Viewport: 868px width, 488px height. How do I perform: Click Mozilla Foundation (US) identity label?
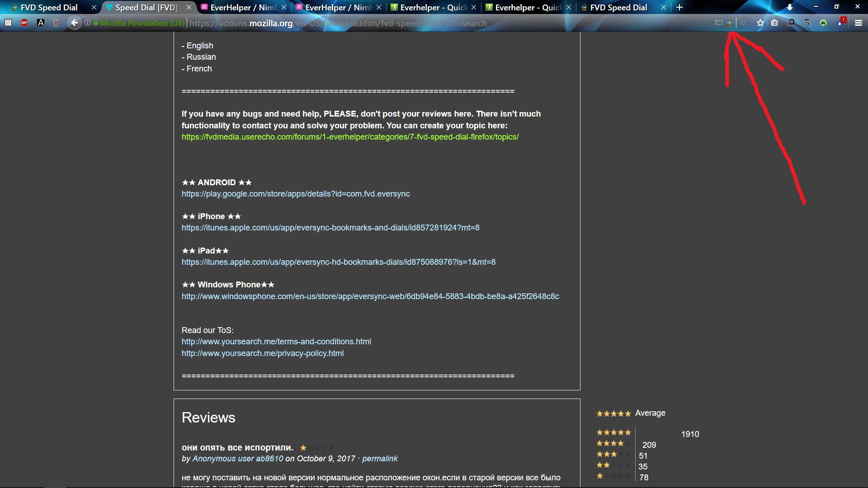click(142, 23)
